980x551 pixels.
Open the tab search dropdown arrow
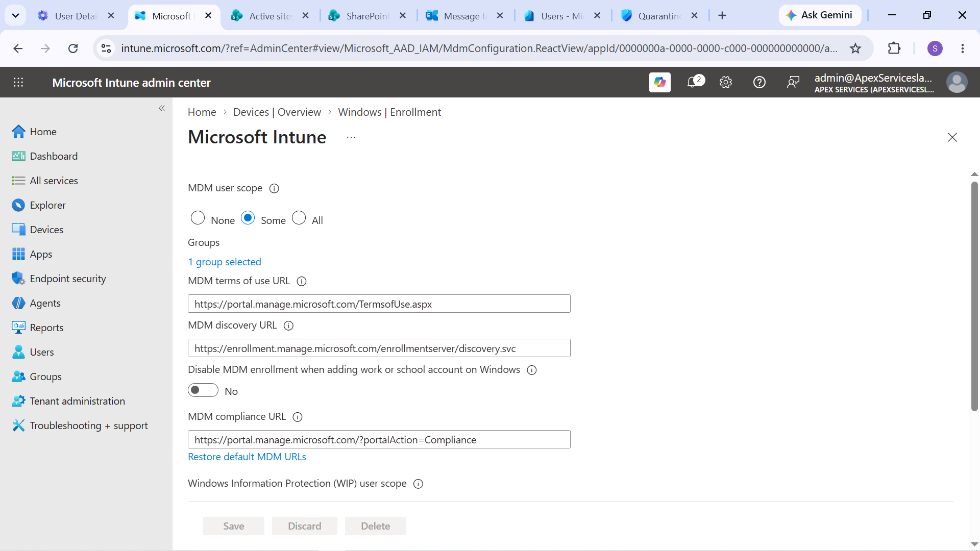[x=15, y=15]
